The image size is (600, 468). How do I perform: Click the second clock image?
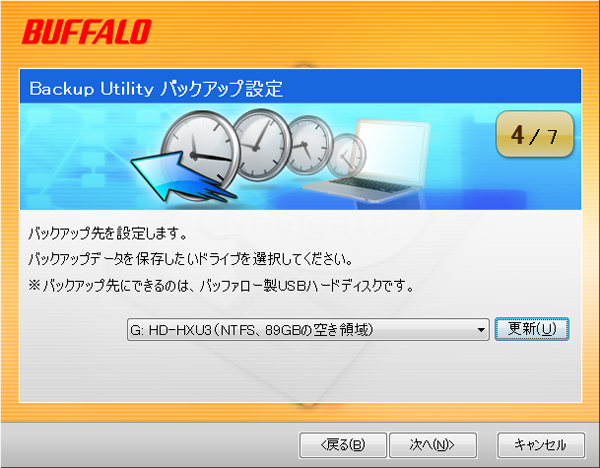261,145
